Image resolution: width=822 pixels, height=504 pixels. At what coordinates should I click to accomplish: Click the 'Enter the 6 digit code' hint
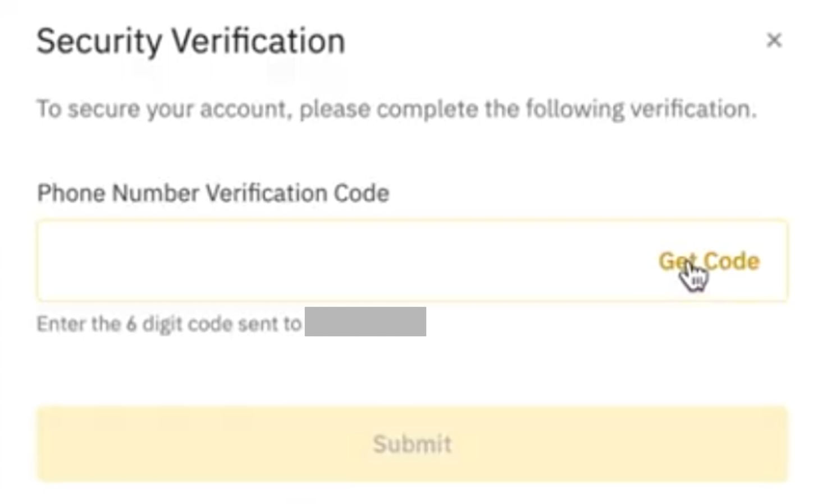(x=168, y=324)
